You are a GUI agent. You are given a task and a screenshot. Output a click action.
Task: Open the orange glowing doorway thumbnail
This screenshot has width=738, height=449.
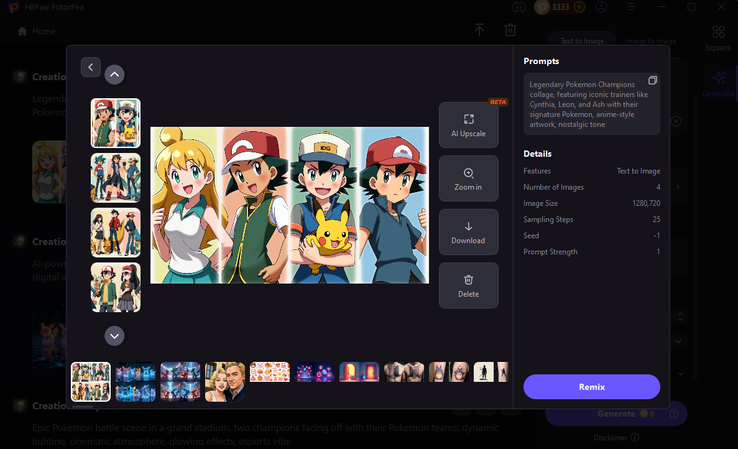point(359,372)
